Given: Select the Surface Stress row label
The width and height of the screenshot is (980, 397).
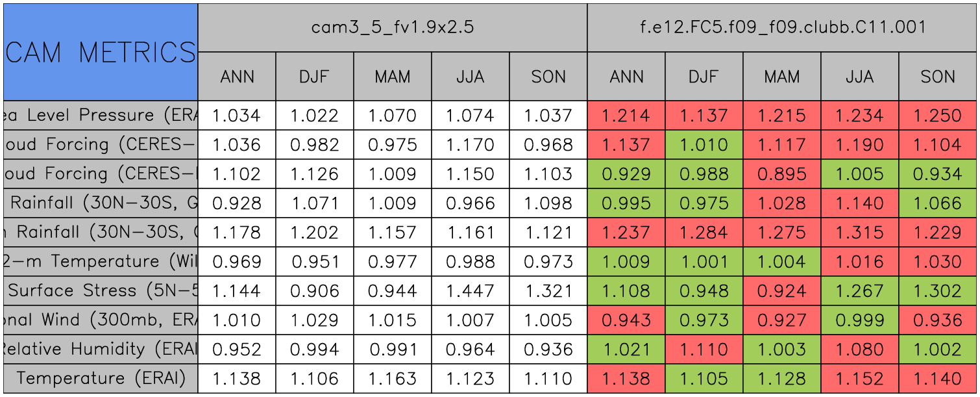Looking at the screenshot, I should [x=101, y=290].
